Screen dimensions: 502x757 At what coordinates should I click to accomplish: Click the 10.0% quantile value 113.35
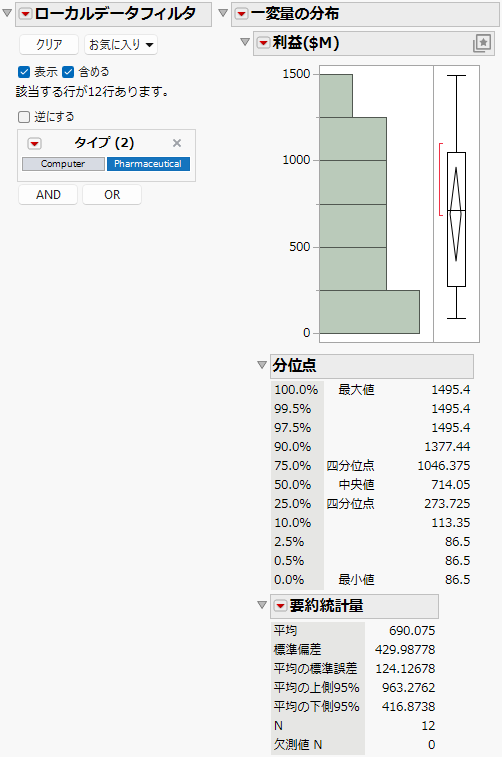tap(450, 522)
